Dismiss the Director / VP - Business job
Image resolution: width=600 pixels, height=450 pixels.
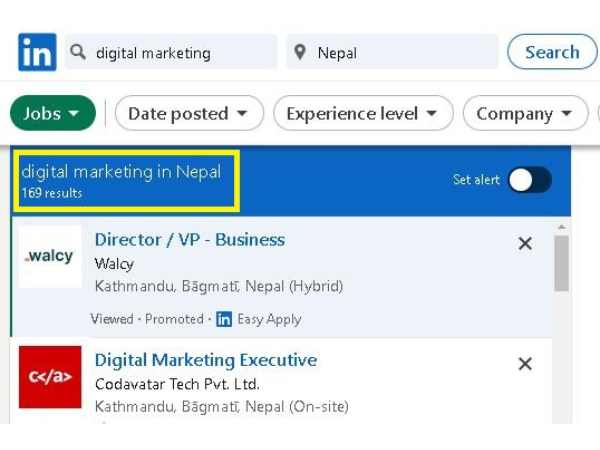click(525, 243)
